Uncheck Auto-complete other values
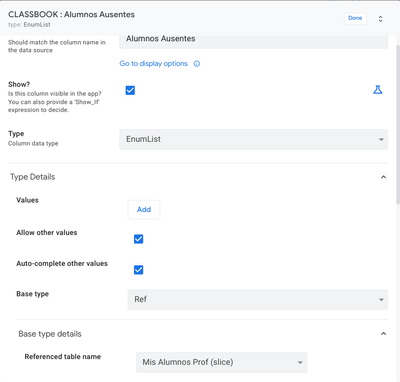The width and height of the screenshot is (400, 382). coord(138,270)
